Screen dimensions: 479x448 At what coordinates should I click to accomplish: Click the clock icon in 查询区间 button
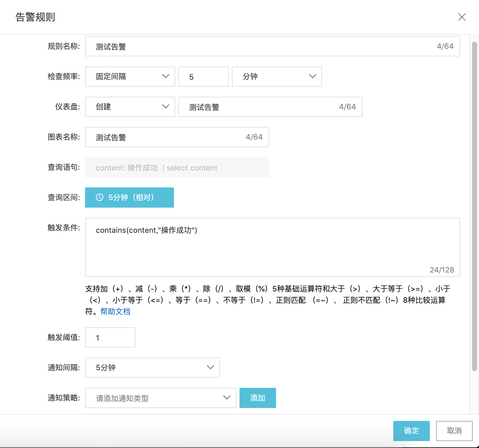100,198
